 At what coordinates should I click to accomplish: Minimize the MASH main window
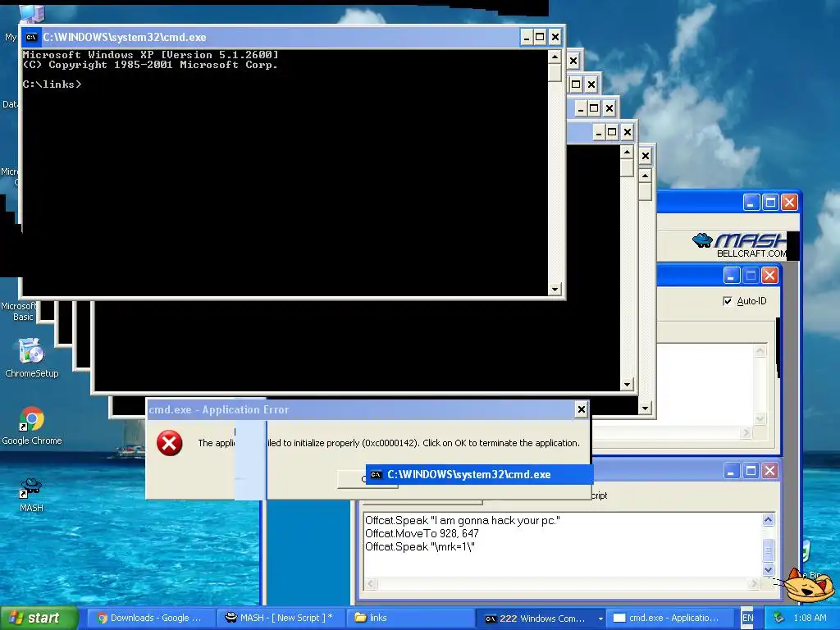click(x=751, y=203)
